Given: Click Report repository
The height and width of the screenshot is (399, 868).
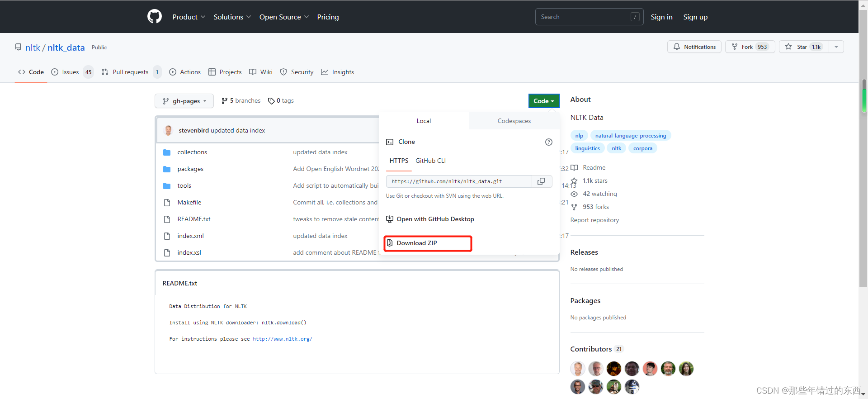Looking at the screenshot, I should (x=594, y=220).
